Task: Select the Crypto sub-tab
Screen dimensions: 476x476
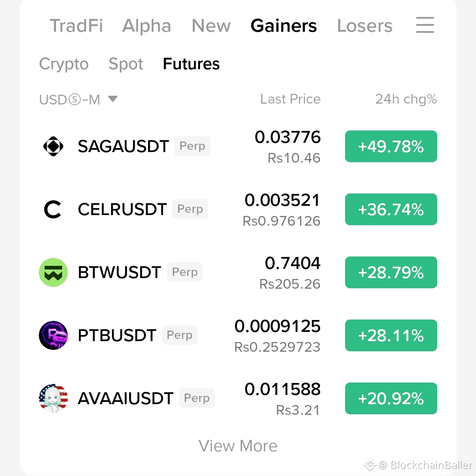Action: [x=64, y=64]
